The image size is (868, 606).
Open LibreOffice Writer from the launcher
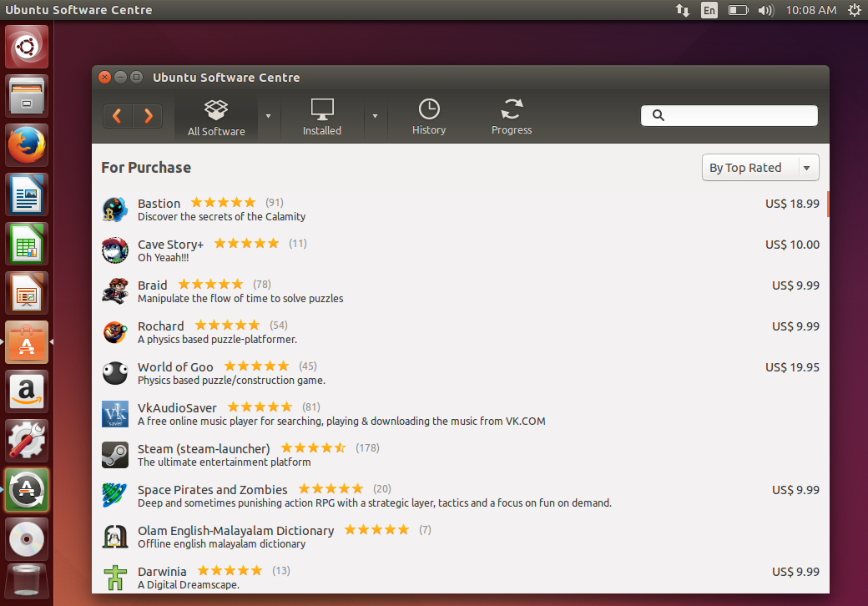(x=27, y=194)
